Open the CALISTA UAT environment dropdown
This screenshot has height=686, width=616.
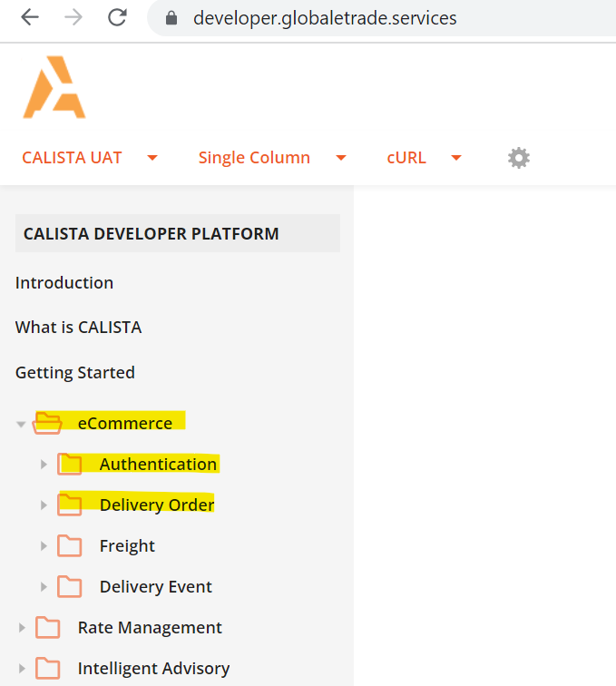[x=89, y=158]
